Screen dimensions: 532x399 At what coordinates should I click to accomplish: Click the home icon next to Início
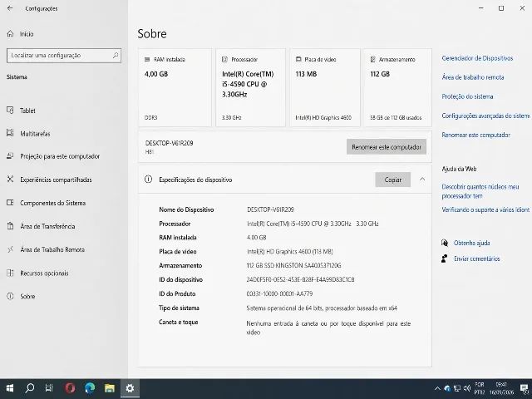tap(10, 33)
